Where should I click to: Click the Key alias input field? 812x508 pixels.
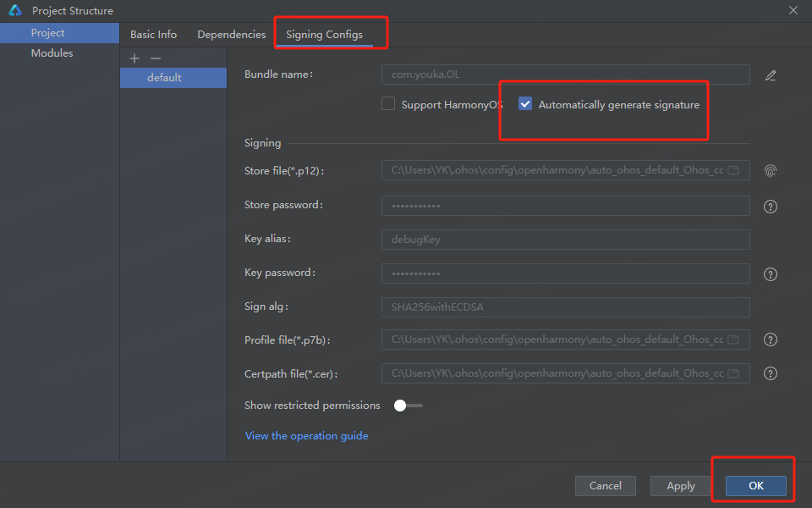pos(565,240)
